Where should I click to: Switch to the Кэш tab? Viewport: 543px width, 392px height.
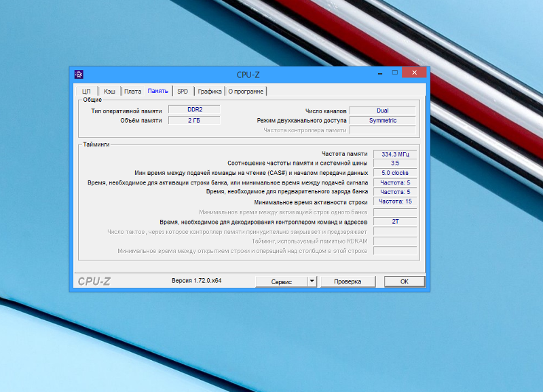click(109, 92)
